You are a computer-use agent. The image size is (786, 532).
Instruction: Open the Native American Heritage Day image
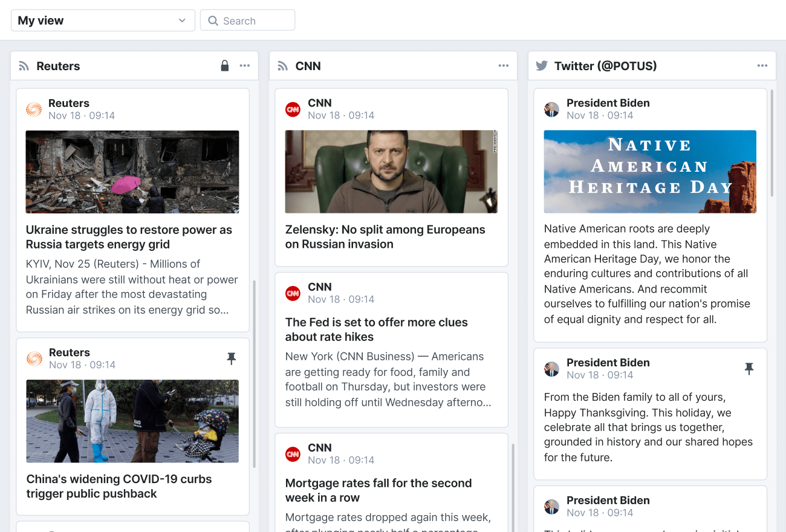tap(650, 172)
